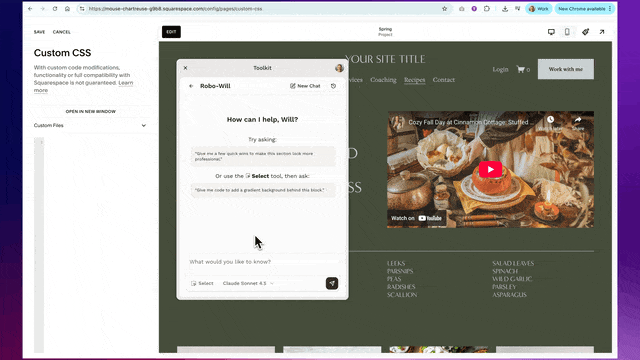This screenshot has width=640, height=360.
Task: Click into the CSS code editor area
Action: (x=94, y=245)
